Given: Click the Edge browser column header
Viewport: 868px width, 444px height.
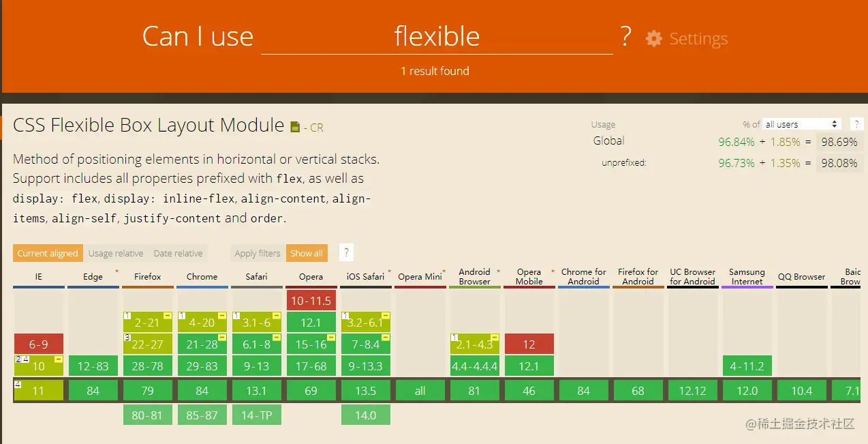Looking at the screenshot, I should click(93, 277).
